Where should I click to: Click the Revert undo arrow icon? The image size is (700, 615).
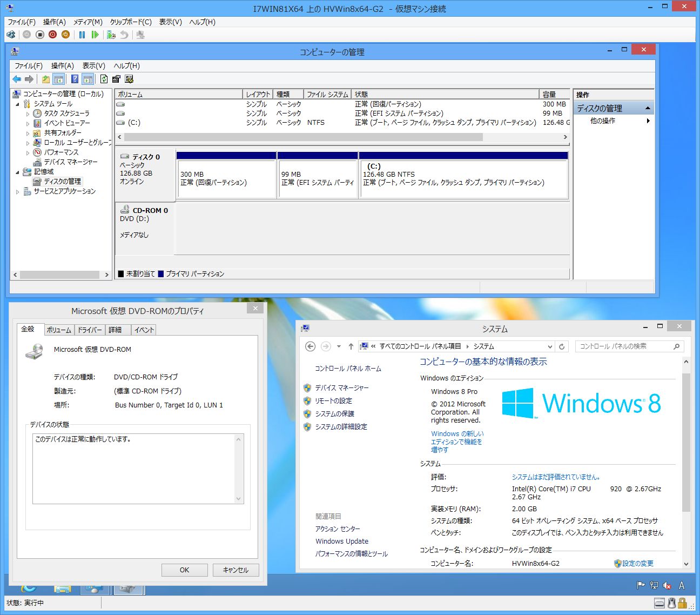tap(124, 35)
